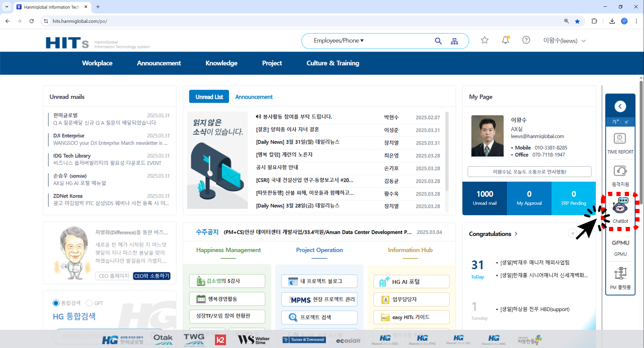Screen dimensions: 644x348
Task: Open the My Approval tile
Action: (x=529, y=198)
